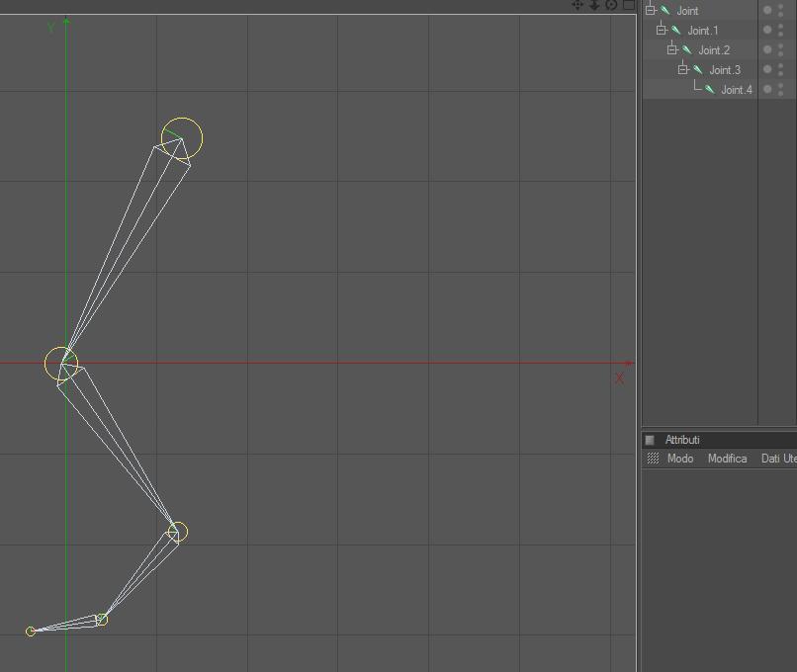The height and width of the screenshot is (672, 797).
Task: Toggle visibility dots of Joint.3
Action: tap(781, 69)
